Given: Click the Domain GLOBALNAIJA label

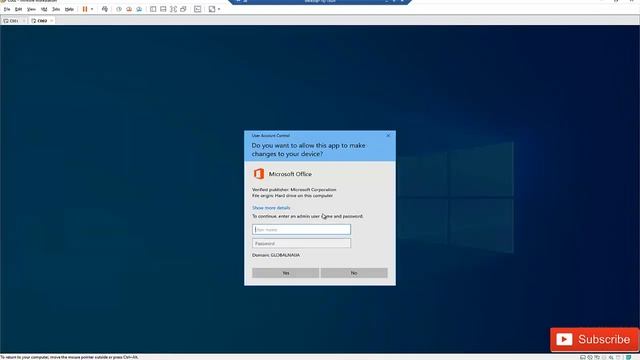Looking at the screenshot, I should click(276, 255).
